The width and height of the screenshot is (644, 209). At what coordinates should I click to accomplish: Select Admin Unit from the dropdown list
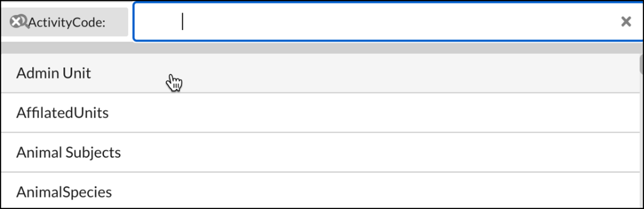coord(320,73)
